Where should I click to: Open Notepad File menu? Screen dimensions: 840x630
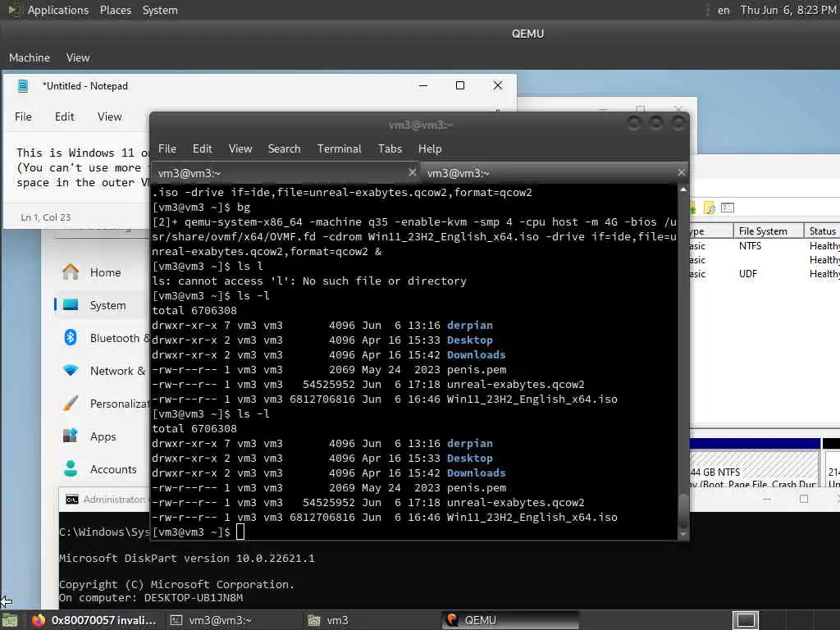(23, 116)
